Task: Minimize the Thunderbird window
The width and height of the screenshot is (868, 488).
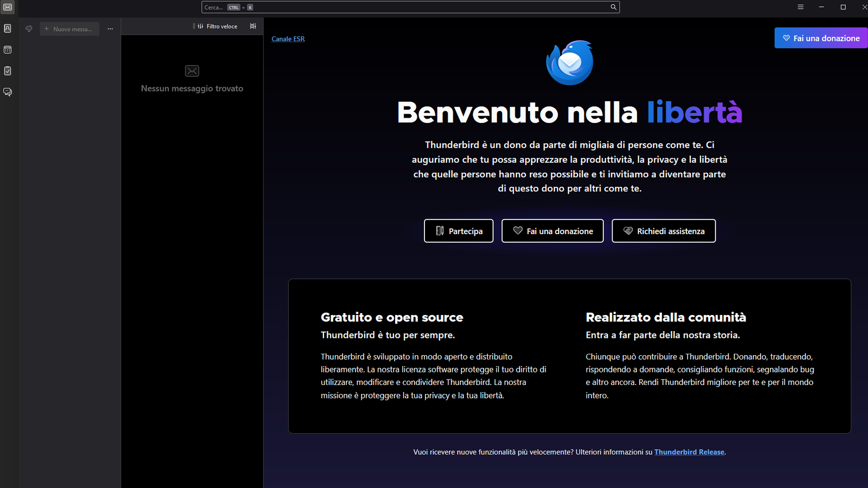Action: [821, 7]
